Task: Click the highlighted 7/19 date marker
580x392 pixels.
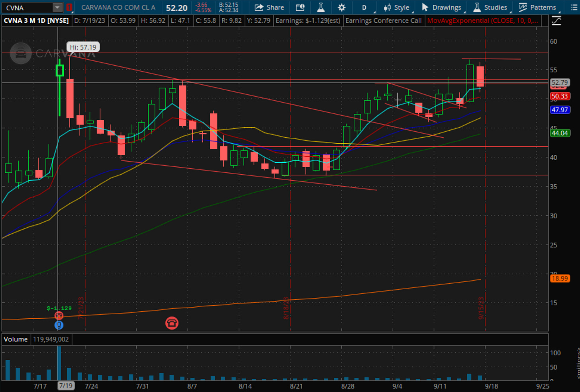Action: (65, 386)
